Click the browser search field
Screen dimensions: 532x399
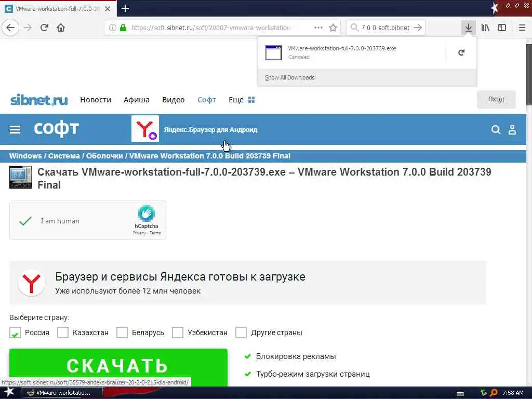(x=386, y=28)
